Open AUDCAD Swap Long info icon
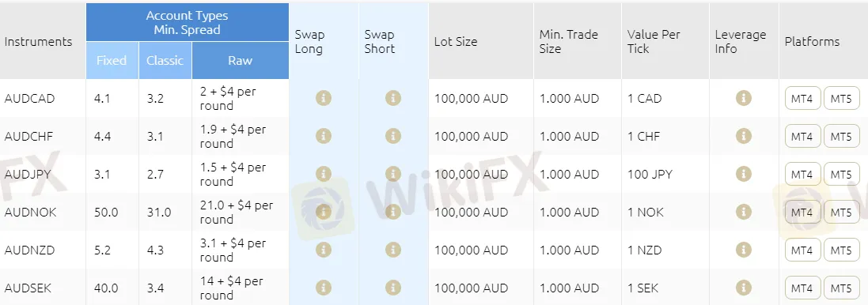 pyautogui.click(x=324, y=98)
